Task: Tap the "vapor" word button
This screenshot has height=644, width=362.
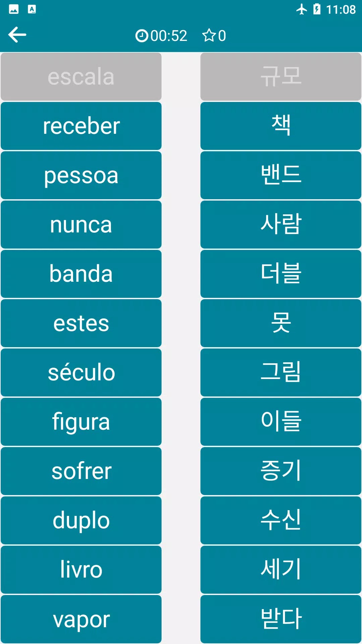Action: coord(81,619)
